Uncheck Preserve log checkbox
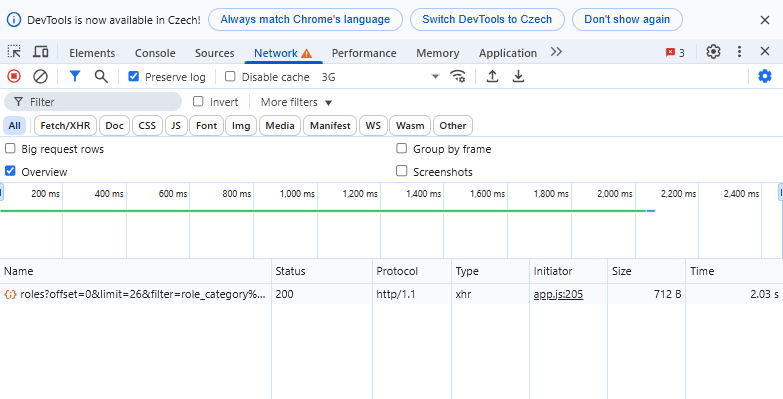This screenshot has width=783, height=399. click(133, 76)
